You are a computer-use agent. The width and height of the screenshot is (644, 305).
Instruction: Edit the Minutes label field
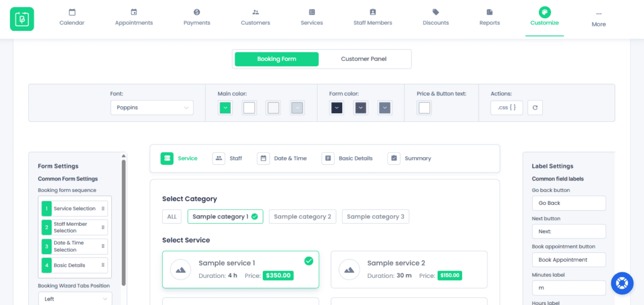(569, 288)
